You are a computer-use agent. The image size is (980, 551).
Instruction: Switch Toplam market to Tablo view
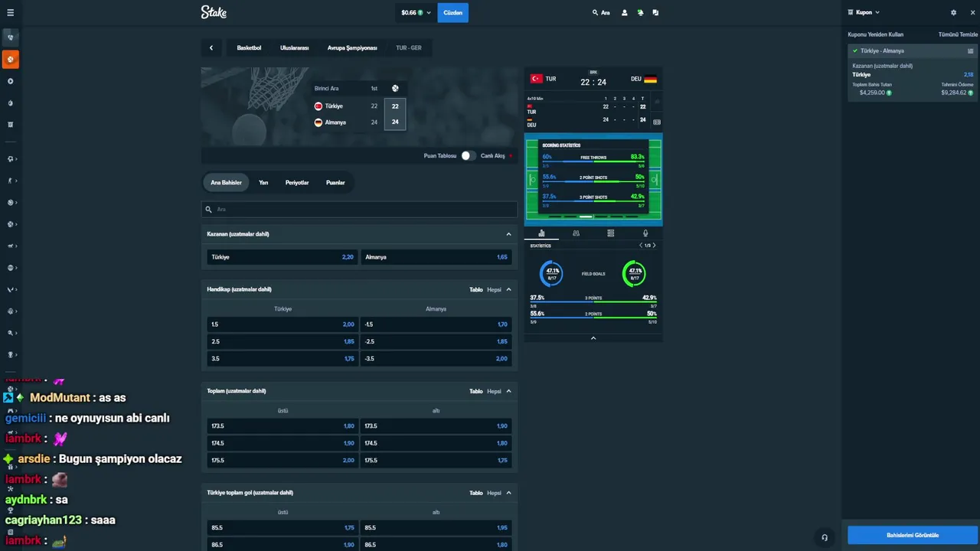tap(476, 391)
